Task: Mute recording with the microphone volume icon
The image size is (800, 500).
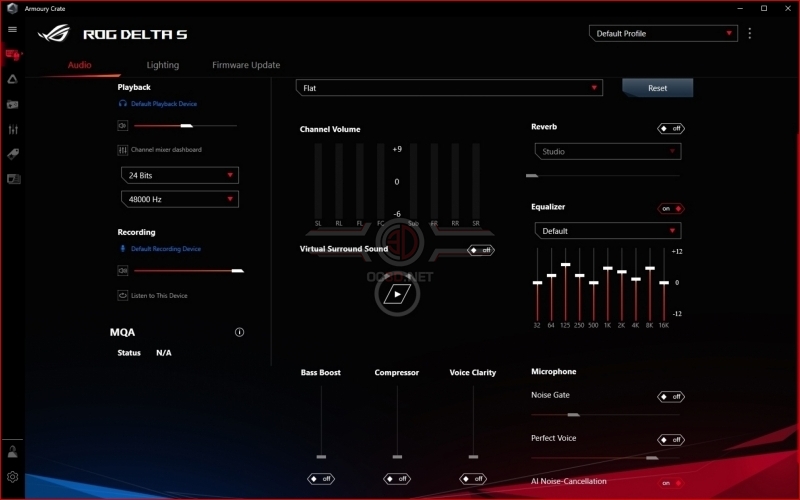Action: coord(122,271)
